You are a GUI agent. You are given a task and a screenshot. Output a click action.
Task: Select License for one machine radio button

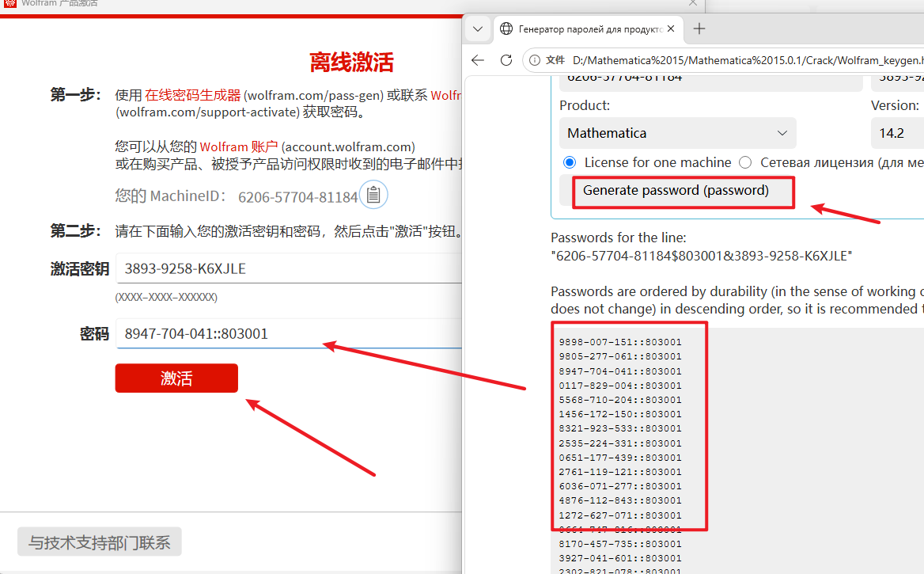(570, 162)
